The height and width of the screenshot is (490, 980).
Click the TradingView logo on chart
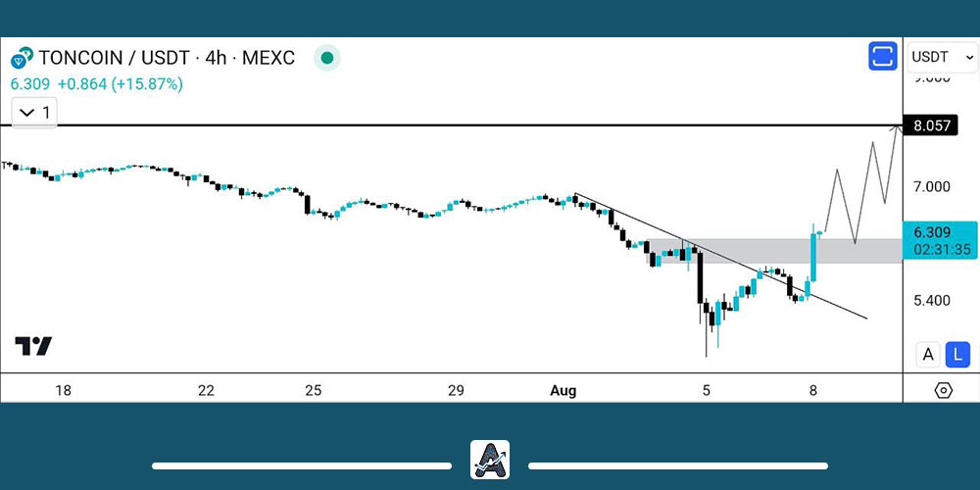click(33, 346)
